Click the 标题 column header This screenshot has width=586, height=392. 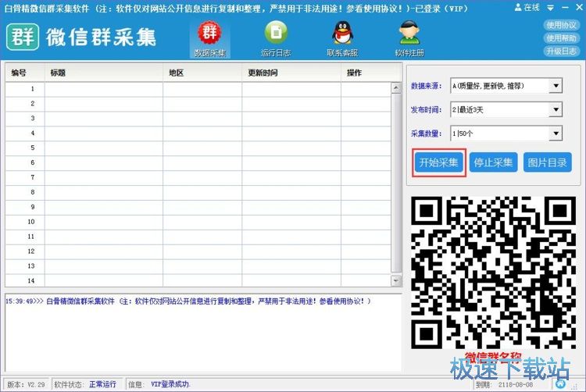104,73
